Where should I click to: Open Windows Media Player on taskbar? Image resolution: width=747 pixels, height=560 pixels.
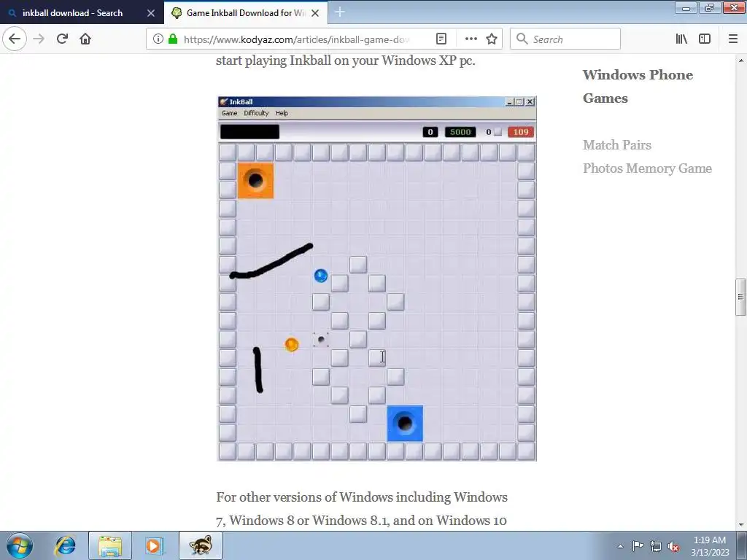point(153,545)
